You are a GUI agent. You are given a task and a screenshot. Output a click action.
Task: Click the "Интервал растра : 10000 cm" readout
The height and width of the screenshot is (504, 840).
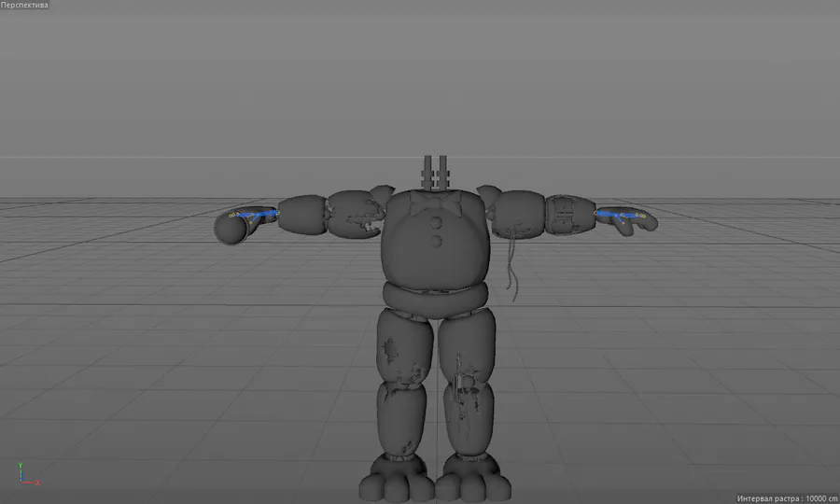click(x=787, y=498)
